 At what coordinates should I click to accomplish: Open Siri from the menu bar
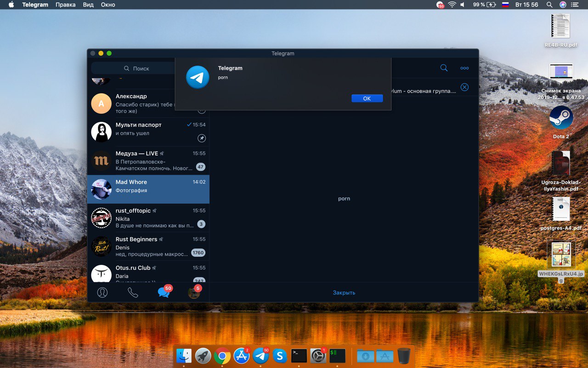563,5
